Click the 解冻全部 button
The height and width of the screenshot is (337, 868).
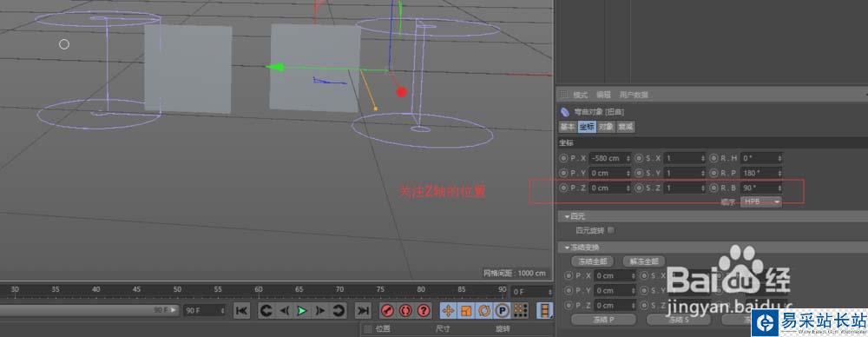tap(644, 261)
